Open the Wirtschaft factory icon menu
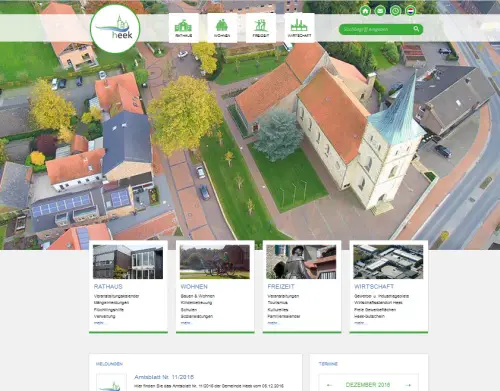The width and height of the screenshot is (500, 391). (299, 28)
